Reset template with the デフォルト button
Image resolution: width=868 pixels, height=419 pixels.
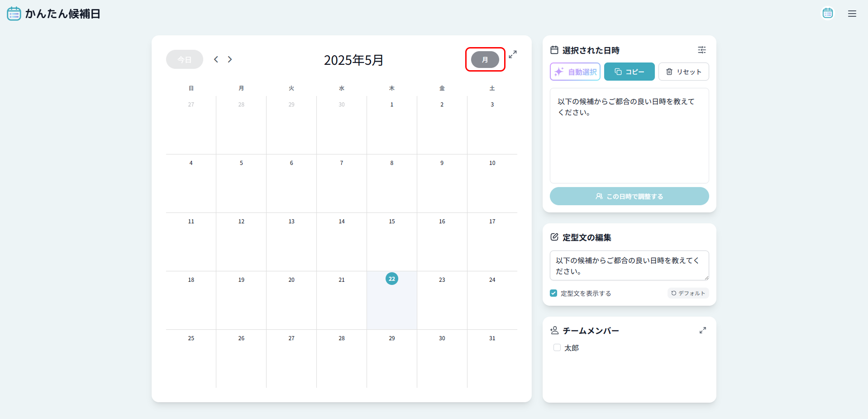click(688, 293)
